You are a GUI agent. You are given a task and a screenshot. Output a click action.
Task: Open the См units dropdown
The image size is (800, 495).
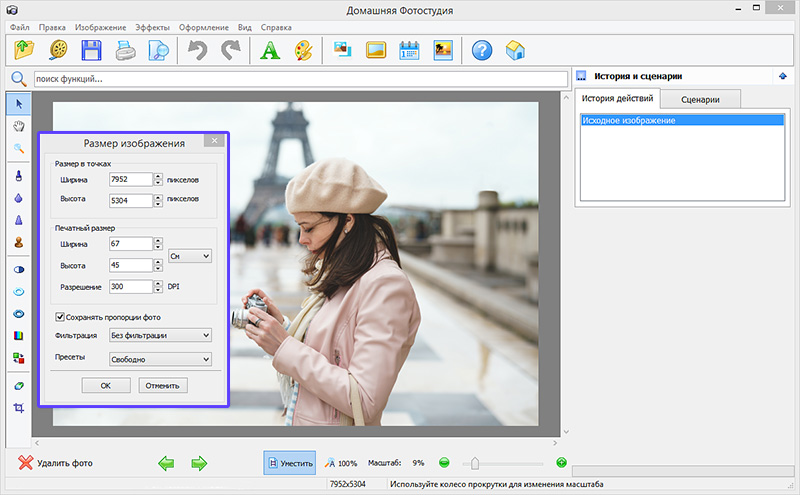click(190, 256)
